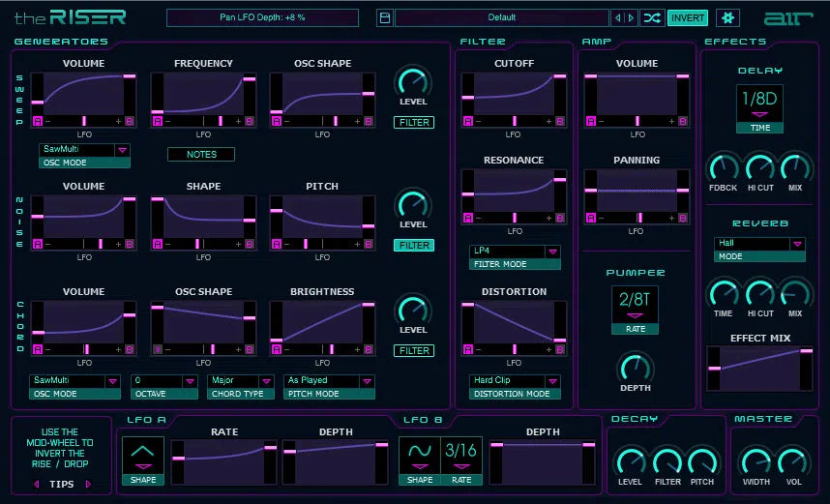Click the LFO A shape triangle icon
The width and height of the screenshot is (830, 504).
[x=142, y=453]
